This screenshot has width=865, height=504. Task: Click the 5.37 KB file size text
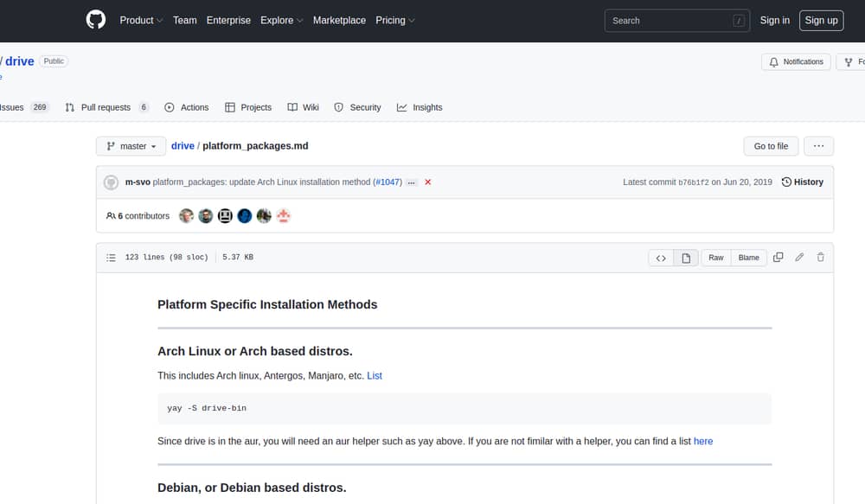coord(238,258)
